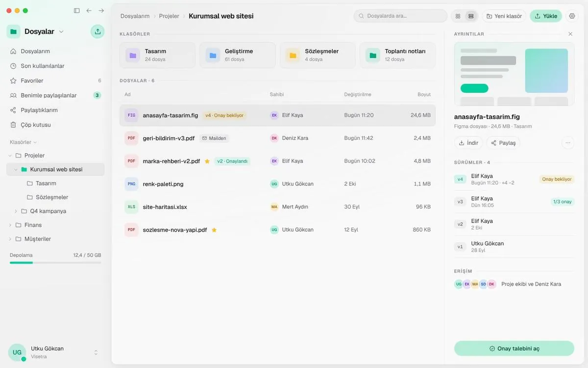Open the anasayfa-tasarim.fig preview thumbnail
Image resolution: width=588 pixels, height=368 pixels.
(514, 74)
